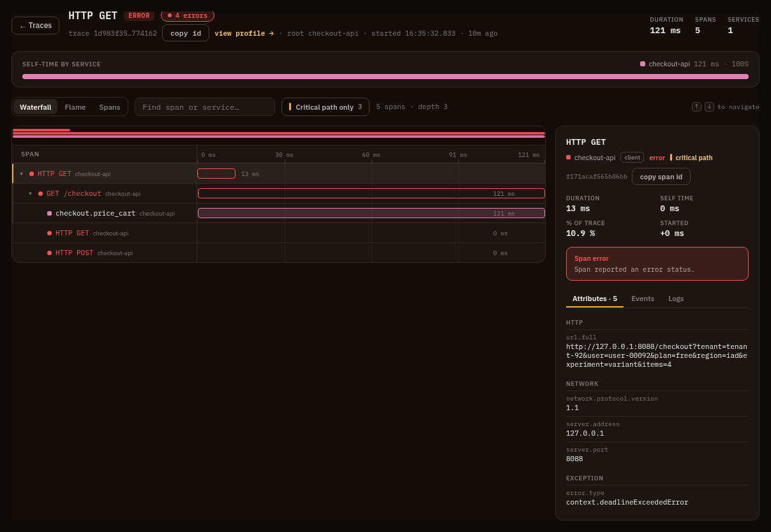Screen dimensions: 771x532
Task: Open the view profile link
Action: (244, 33)
